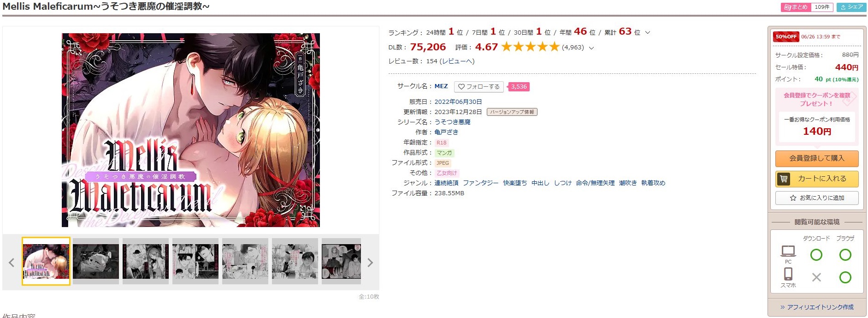
Task: Click the PC laptop environment icon
Action: pyautogui.click(x=788, y=251)
